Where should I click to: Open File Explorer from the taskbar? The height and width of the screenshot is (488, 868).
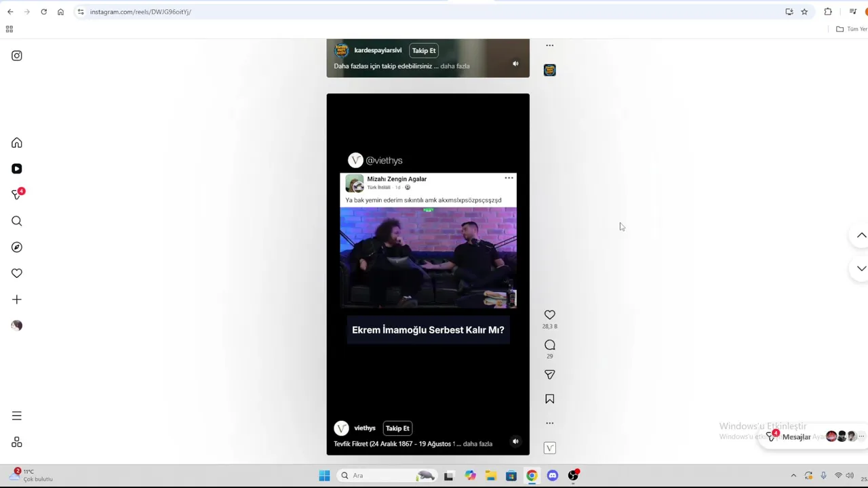click(x=490, y=476)
